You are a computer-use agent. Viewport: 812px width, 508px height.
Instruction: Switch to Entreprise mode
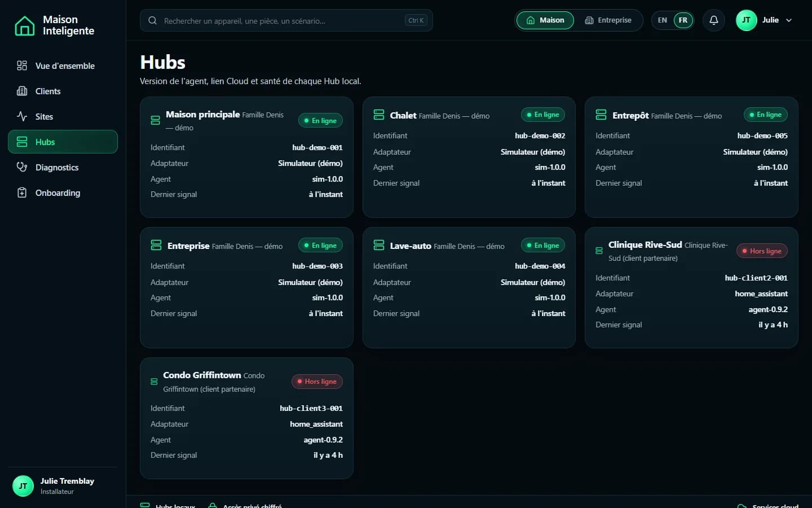click(608, 20)
